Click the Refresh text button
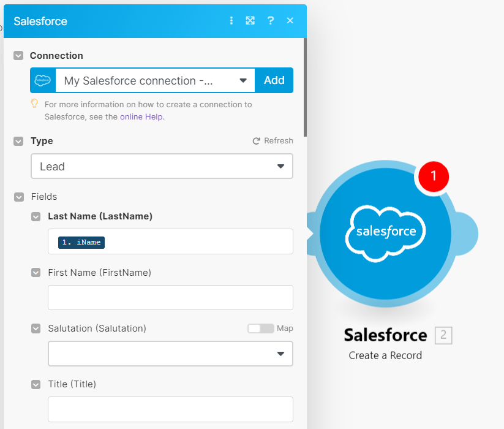This screenshot has width=504, height=429. click(x=279, y=141)
